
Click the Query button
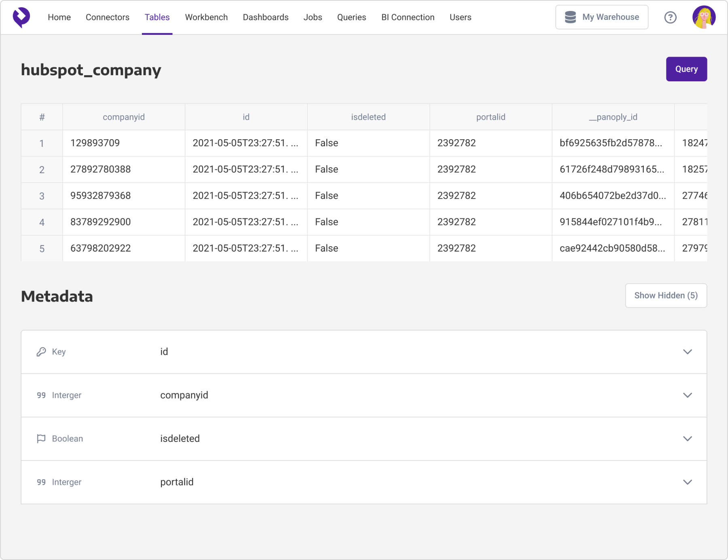click(x=686, y=69)
